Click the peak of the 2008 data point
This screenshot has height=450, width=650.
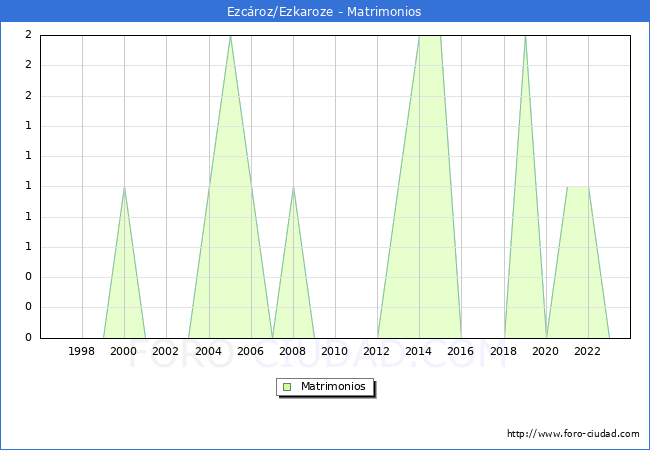293,187
